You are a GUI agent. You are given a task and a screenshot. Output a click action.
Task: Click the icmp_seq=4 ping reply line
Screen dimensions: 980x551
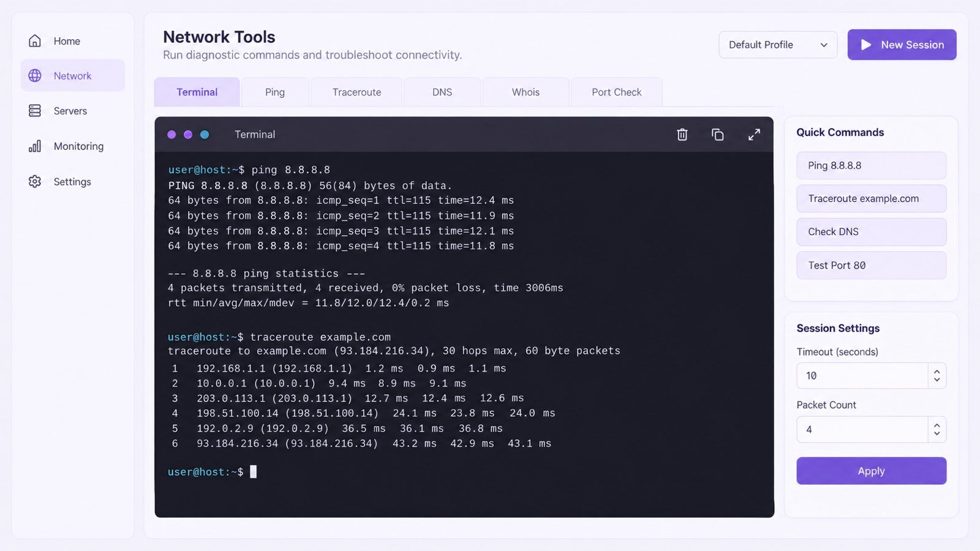point(341,246)
